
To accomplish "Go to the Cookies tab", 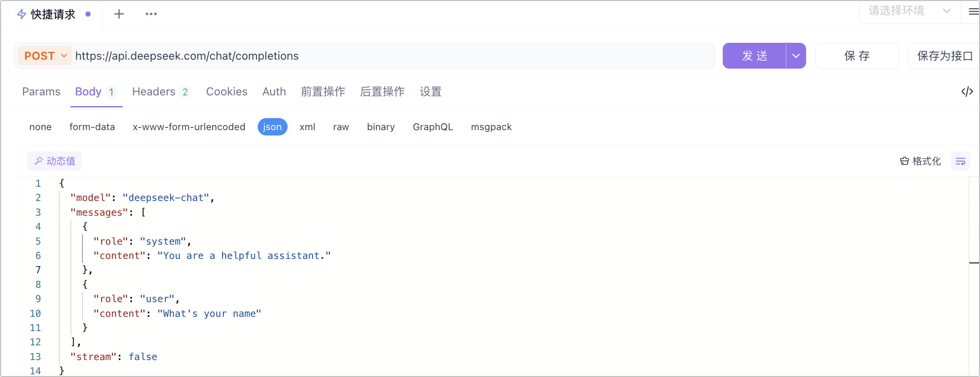I will click(226, 92).
